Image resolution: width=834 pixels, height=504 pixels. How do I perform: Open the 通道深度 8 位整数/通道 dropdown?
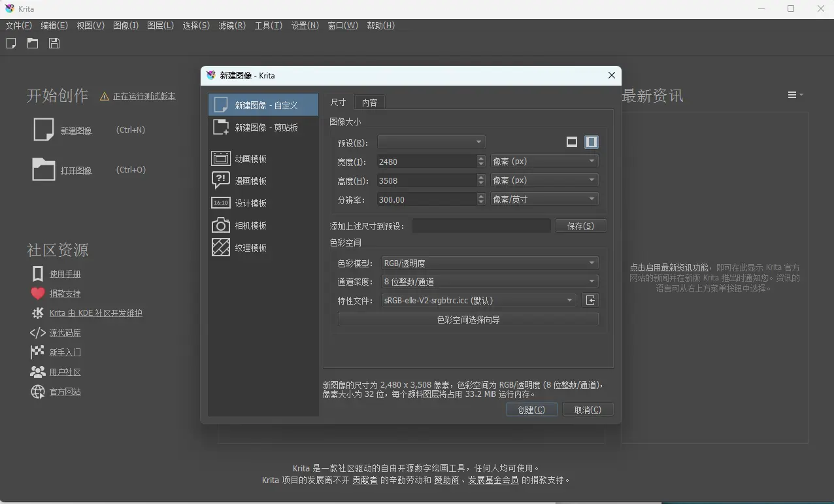[490, 281]
